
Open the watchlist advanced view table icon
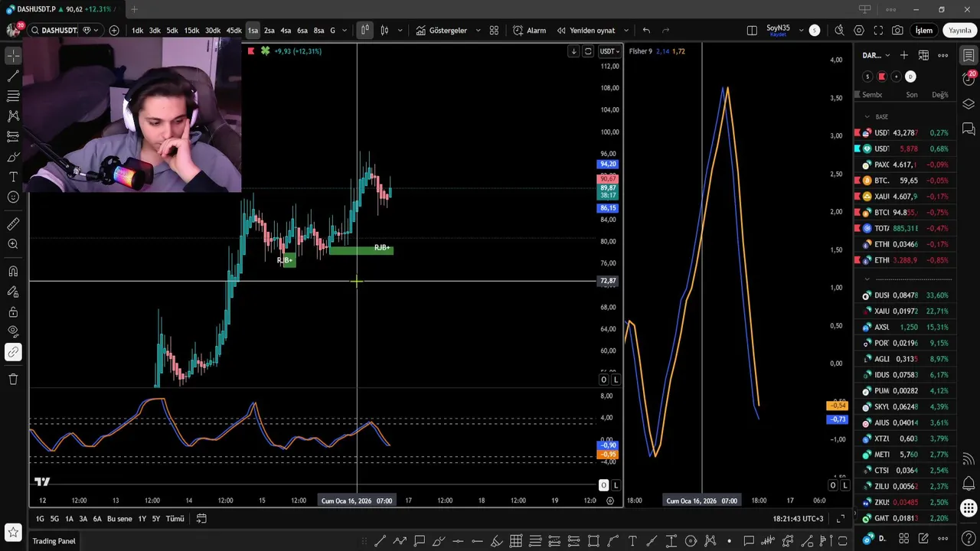tap(923, 55)
